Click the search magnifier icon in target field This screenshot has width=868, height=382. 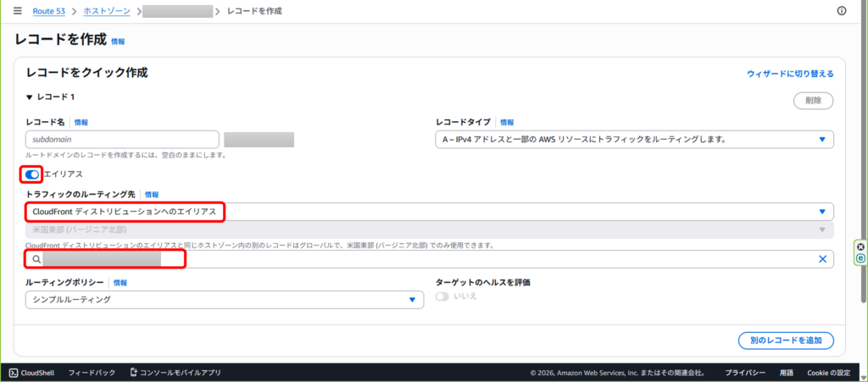coord(36,259)
